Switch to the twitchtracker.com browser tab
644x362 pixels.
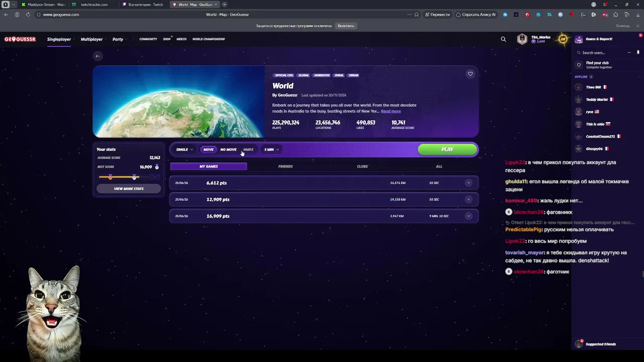94,5
